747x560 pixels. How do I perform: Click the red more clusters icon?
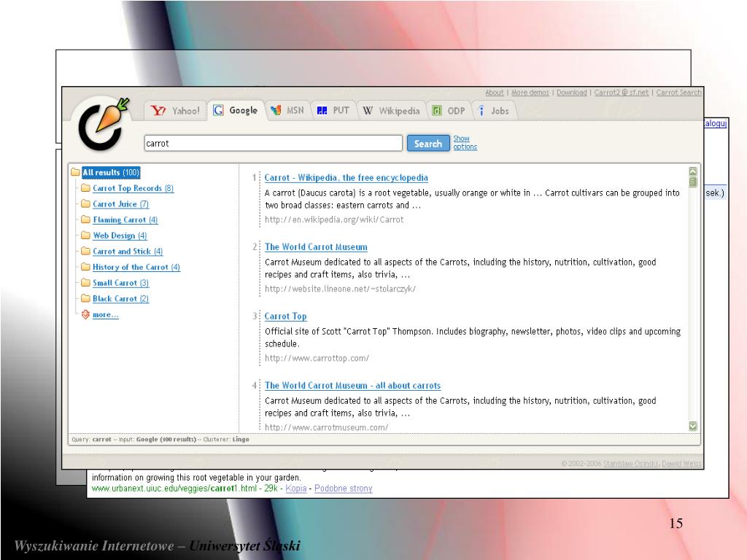pos(86,314)
